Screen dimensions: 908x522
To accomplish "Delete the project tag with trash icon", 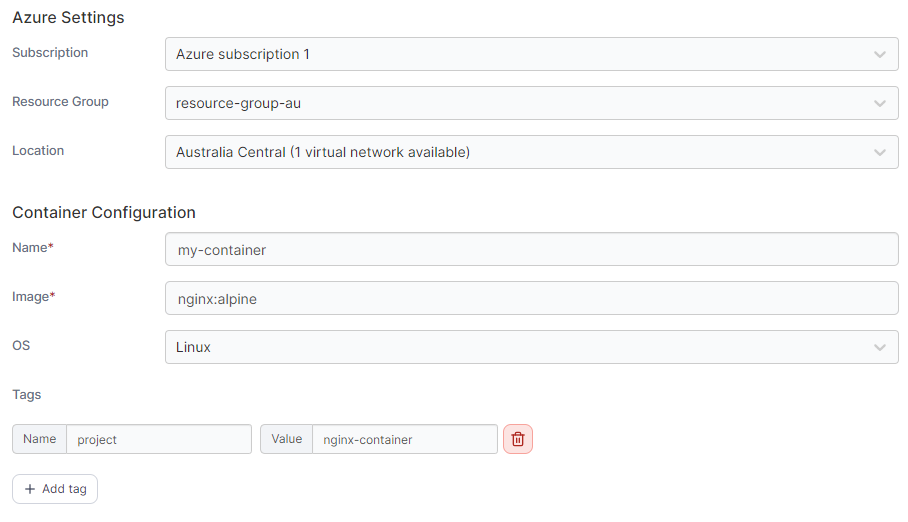I will [518, 439].
